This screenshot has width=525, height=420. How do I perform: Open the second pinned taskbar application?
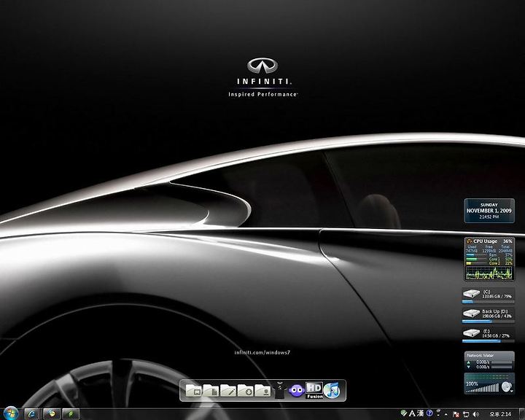(52, 414)
